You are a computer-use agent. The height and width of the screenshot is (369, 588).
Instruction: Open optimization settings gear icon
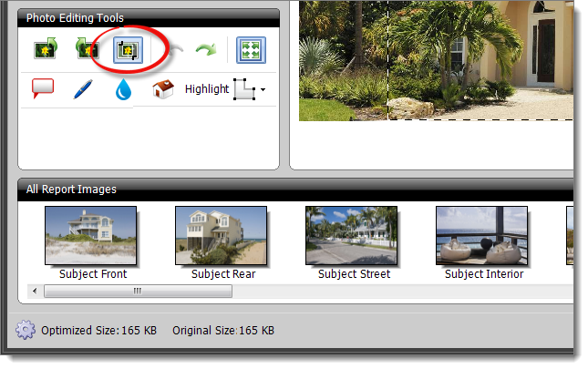(x=26, y=330)
